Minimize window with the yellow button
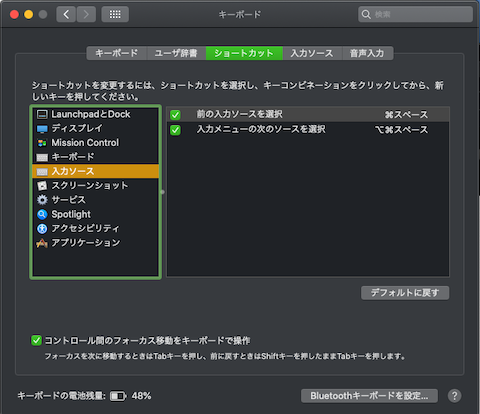The width and height of the screenshot is (480, 414). [x=29, y=14]
